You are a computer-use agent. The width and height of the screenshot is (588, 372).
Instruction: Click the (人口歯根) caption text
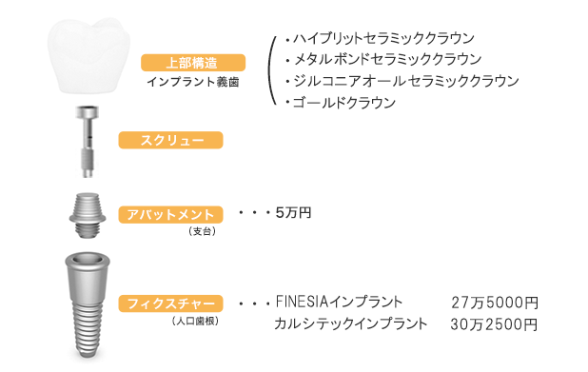[x=195, y=322]
